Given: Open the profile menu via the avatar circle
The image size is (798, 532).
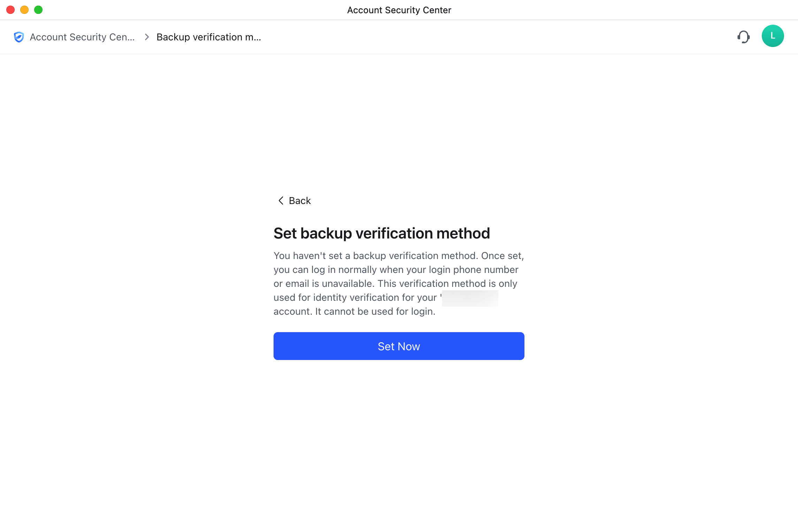Looking at the screenshot, I should [773, 36].
